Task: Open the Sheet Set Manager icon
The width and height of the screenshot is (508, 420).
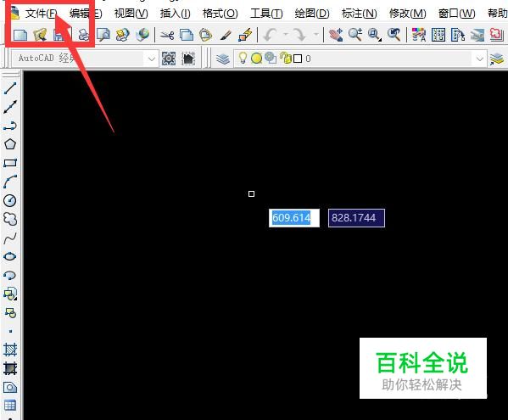Action: click(x=477, y=34)
